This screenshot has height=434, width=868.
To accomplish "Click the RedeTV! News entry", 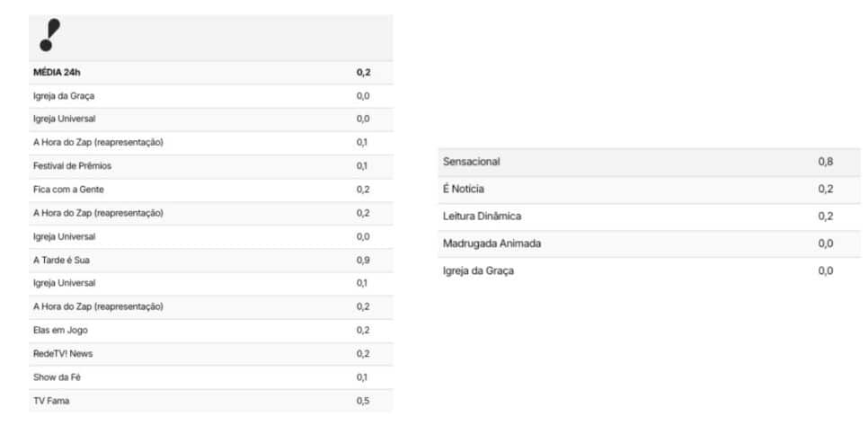I will [211, 354].
